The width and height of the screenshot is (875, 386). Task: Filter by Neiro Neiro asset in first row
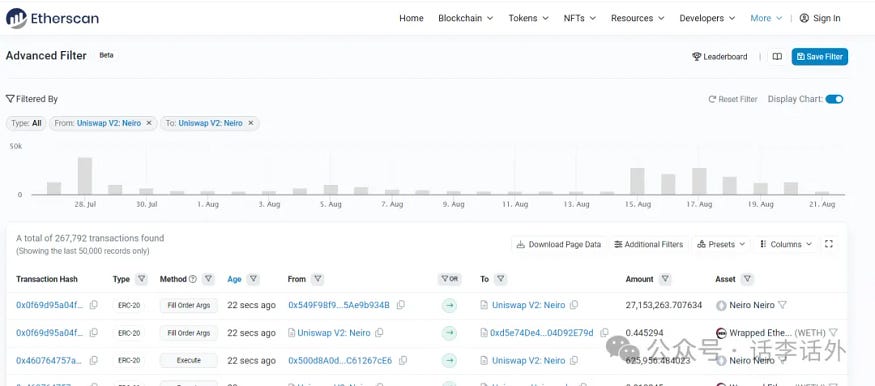click(782, 305)
